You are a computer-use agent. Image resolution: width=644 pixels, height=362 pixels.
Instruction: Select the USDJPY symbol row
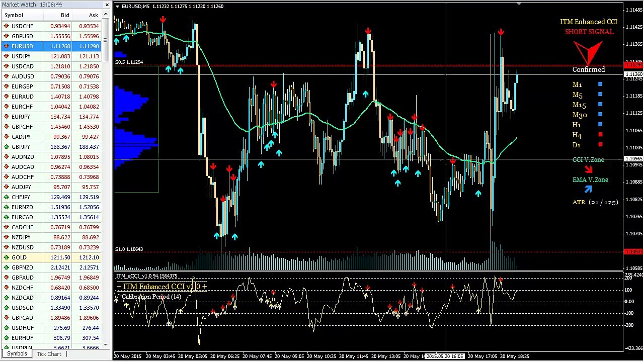pyautogui.click(x=51, y=56)
